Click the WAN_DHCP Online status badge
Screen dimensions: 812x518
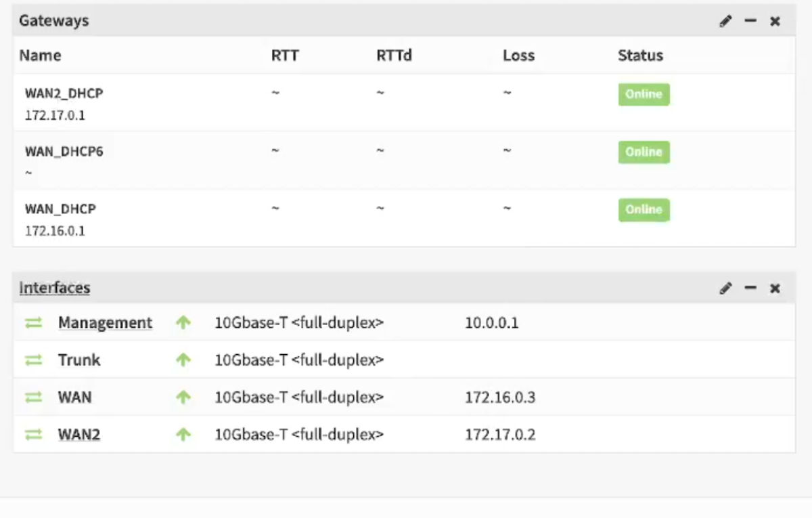coord(644,210)
